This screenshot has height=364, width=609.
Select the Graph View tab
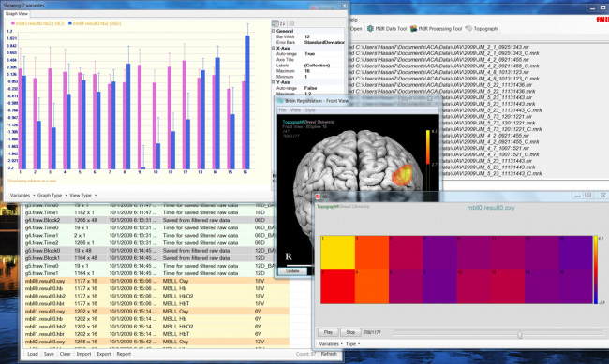(17, 14)
